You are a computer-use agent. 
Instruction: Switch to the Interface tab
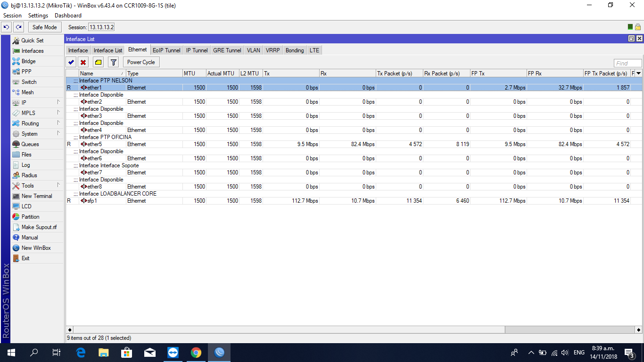pyautogui.click(x=78, y=50)
